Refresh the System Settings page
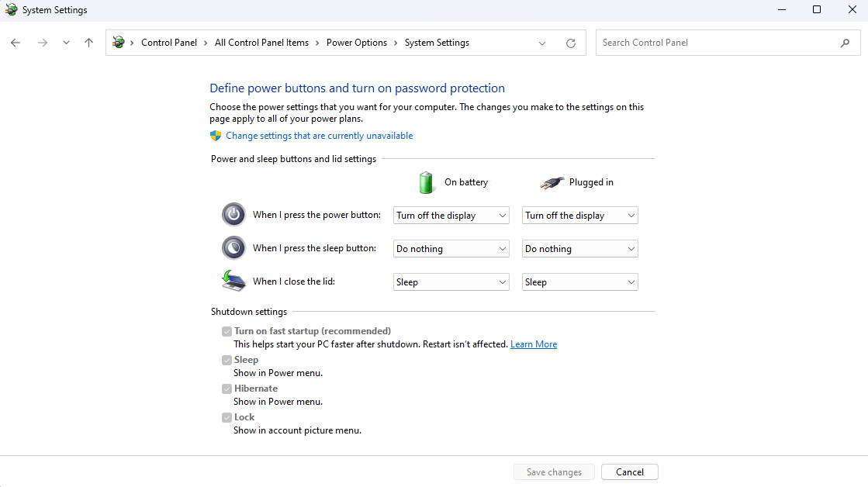Image resolution: width=868 pixels, height=487 pixels. [571, 43]
